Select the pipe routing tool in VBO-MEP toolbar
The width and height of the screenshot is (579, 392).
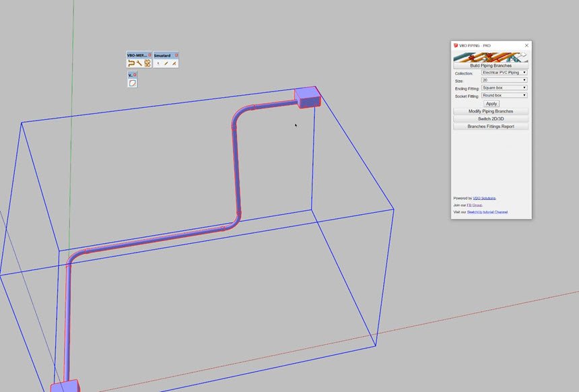point(131,63)
